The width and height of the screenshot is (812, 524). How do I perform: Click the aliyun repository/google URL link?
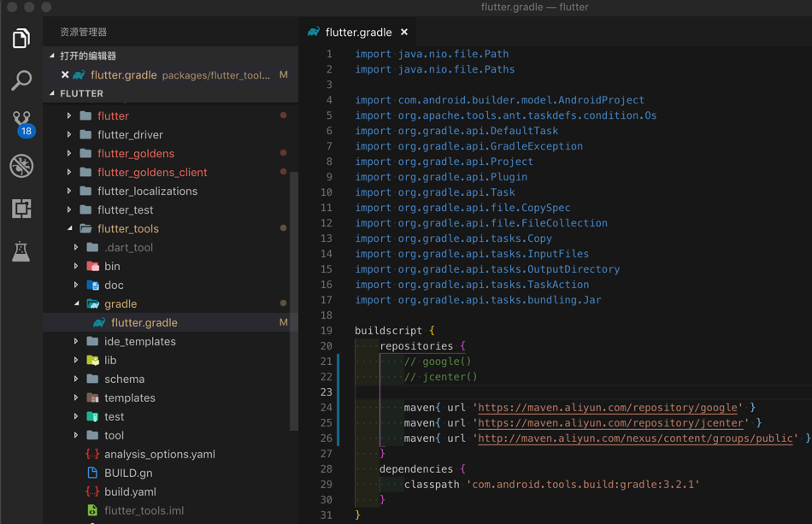607,408
